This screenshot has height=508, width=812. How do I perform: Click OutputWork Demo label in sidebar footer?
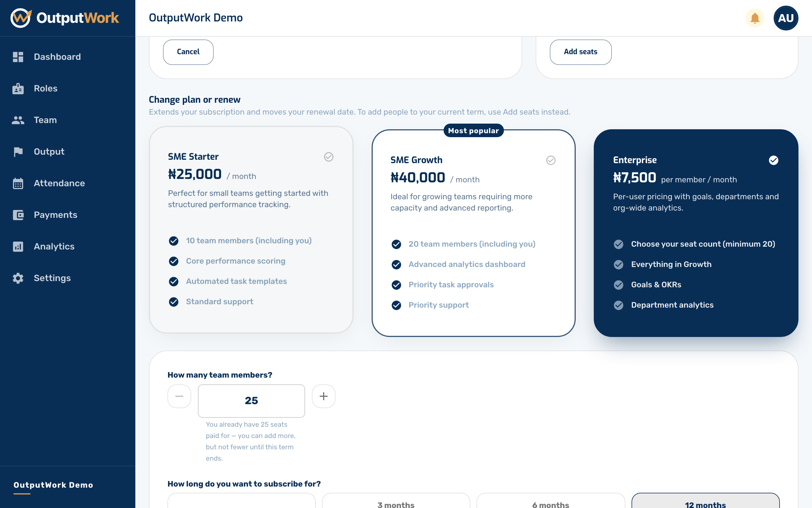[53, 485]
